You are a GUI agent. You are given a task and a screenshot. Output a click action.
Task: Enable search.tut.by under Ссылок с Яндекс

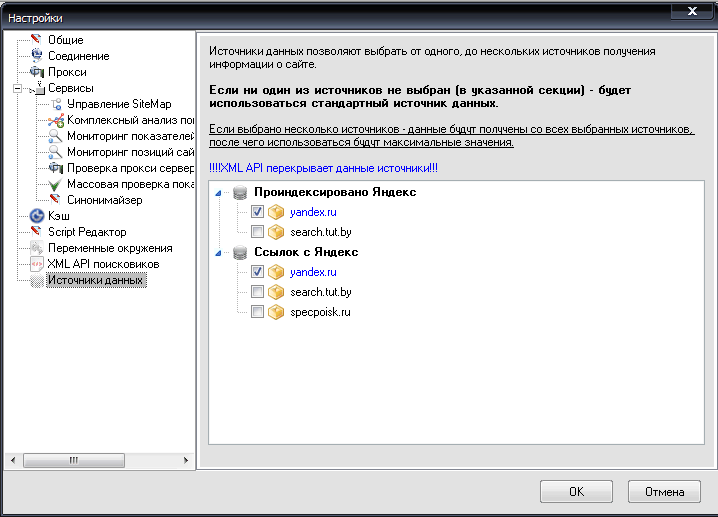258,292
